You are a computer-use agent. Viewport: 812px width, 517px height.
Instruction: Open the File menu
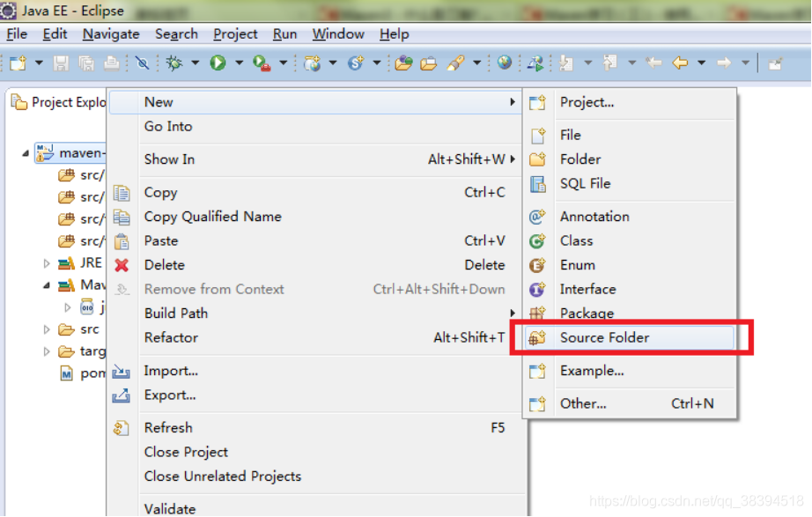tap(17, 33)
